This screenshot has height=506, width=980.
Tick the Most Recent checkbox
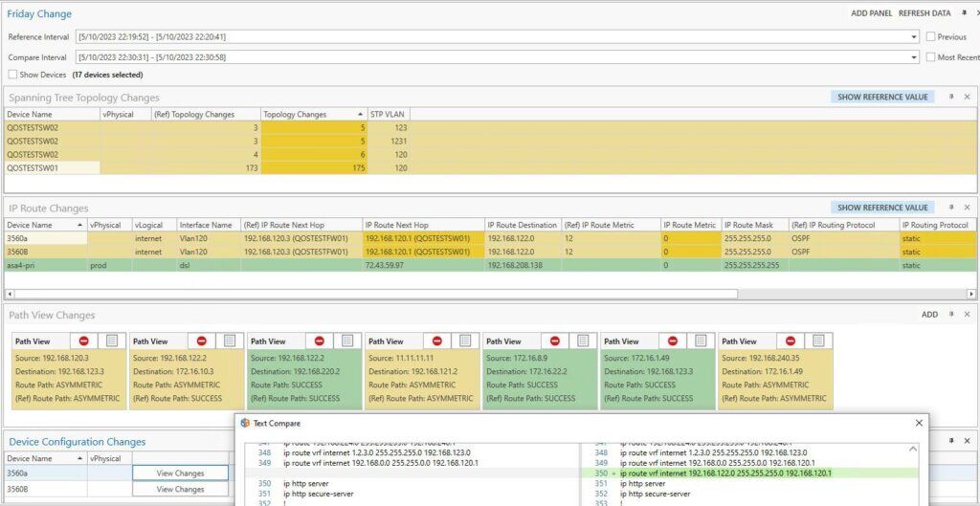click(931, 57)
